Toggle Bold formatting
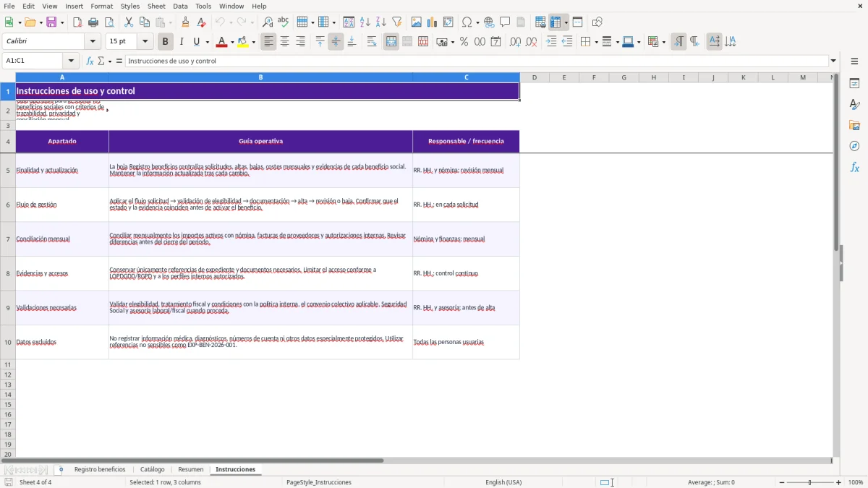The image size is (868, 488). 166,42
